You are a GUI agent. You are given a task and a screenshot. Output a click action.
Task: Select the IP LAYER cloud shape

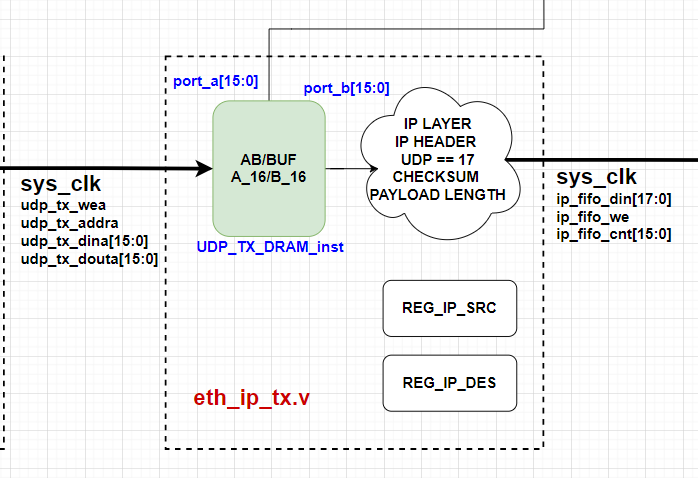point(440,162)
